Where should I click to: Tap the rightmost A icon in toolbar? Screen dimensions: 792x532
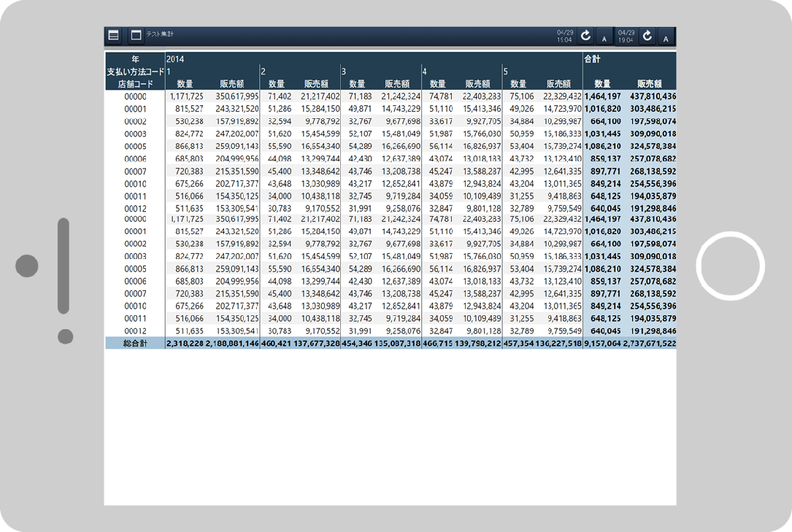[x=666, y=36]
